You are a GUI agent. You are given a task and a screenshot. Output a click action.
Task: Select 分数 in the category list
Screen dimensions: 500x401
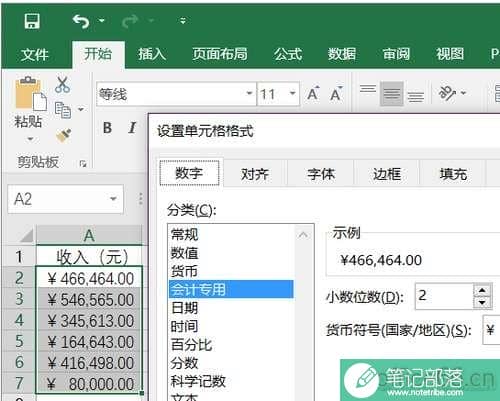point(231,363)
